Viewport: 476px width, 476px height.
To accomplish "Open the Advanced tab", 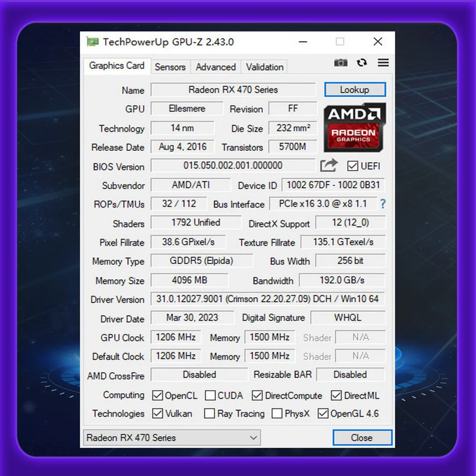I will pyautogui.click(x=215, y=67).
